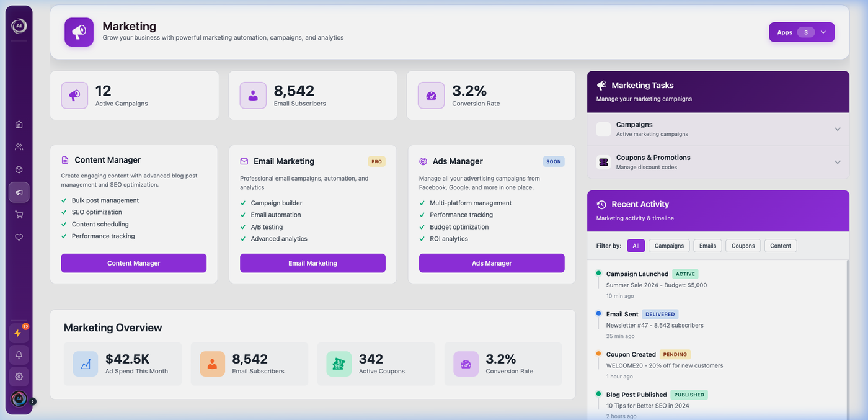Expand the Coupons & Promotions chevron
The height and width of the screenshot is (420, 868).
838,162
